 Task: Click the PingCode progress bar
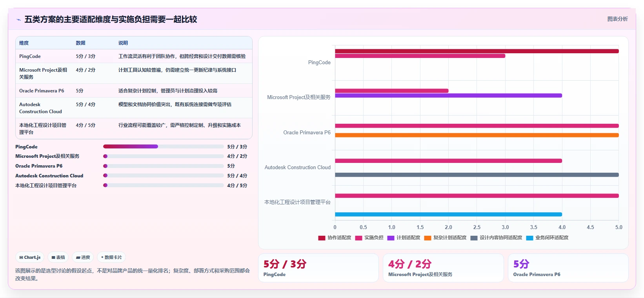point(163,146)
